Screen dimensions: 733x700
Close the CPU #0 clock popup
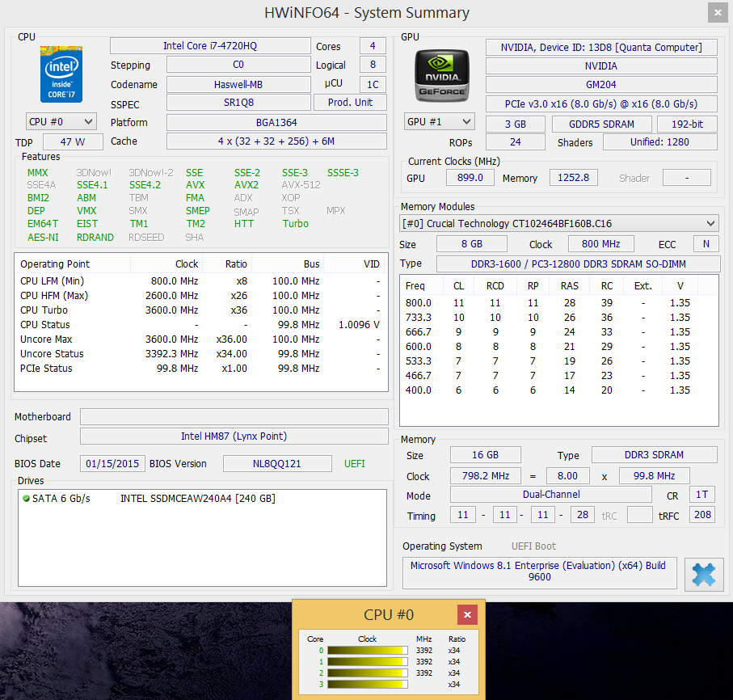tap(467, 614)
